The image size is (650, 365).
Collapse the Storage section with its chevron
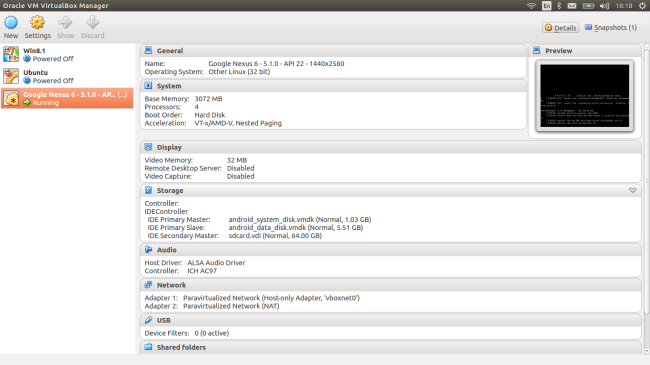pyautogui.click(x=633, y=190)
